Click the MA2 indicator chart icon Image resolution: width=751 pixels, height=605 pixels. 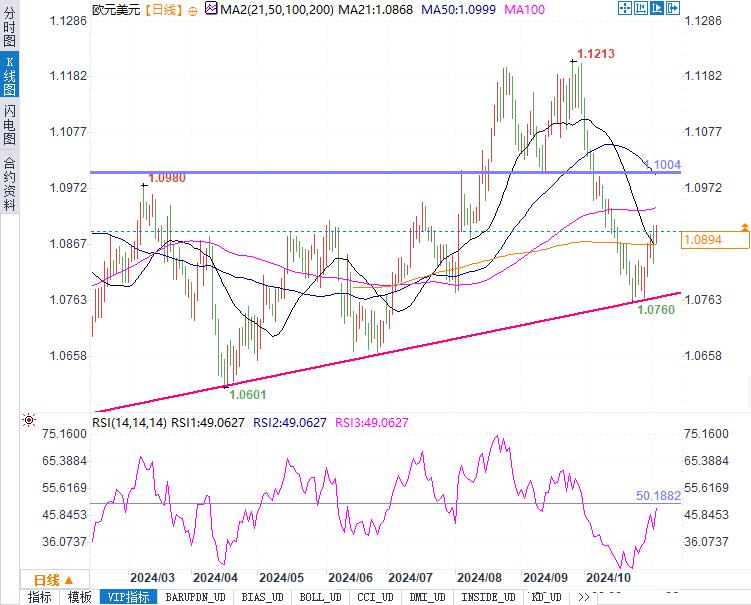pos(211,8)
